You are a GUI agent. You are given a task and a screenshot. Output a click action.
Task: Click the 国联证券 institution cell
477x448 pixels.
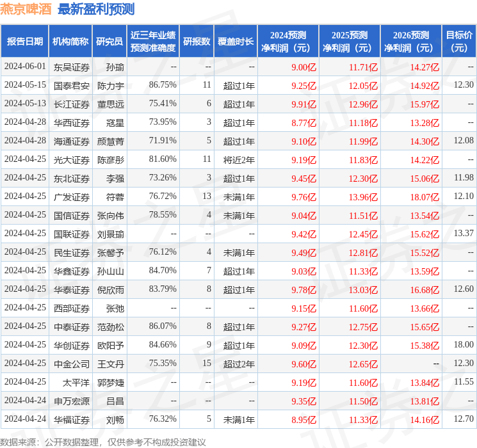point(72,234)
